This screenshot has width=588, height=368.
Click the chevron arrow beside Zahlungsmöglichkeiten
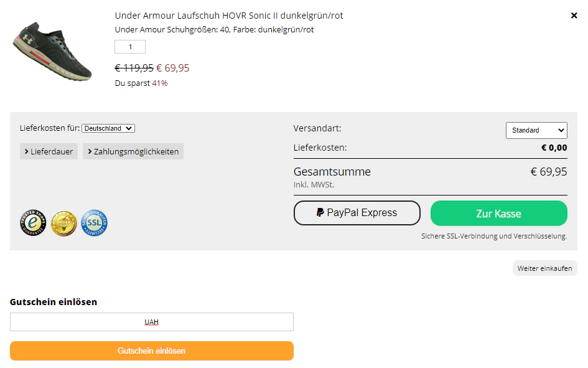[x=90, y=151]
